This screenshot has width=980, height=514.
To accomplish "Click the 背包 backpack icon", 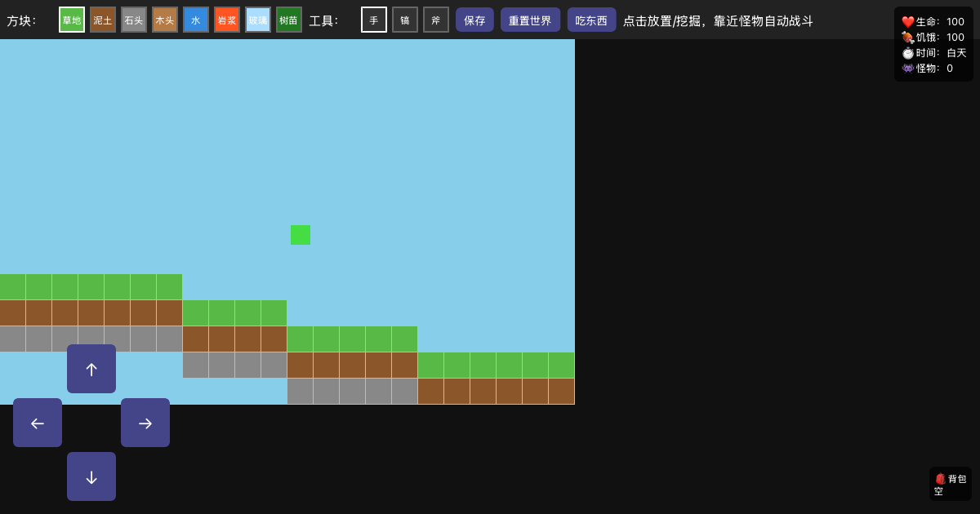I will coord(940,479).
